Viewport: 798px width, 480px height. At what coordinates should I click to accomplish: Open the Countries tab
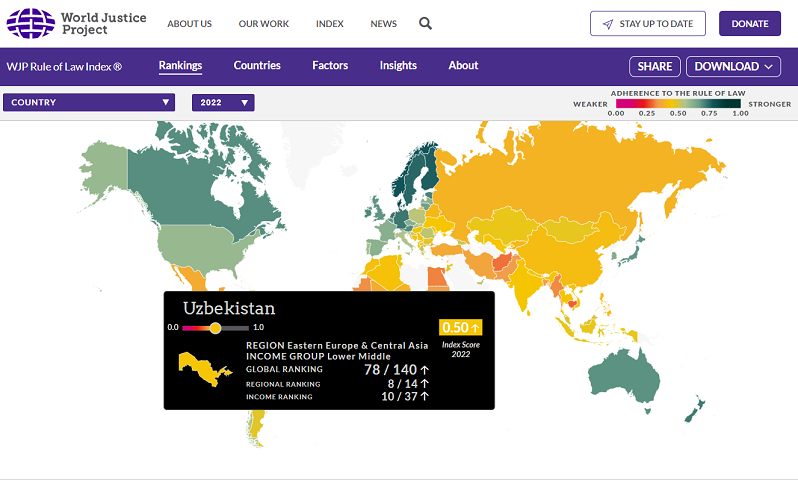coord(257,66)
